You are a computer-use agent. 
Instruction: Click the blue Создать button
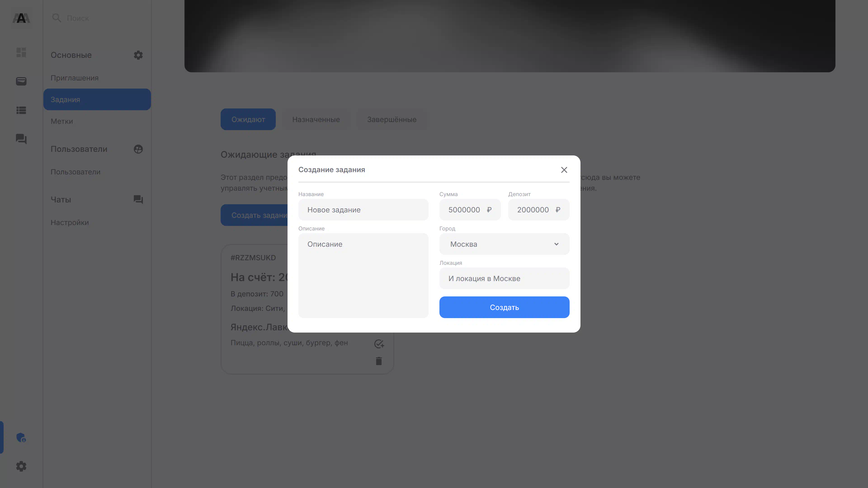(x=505, y=307)
